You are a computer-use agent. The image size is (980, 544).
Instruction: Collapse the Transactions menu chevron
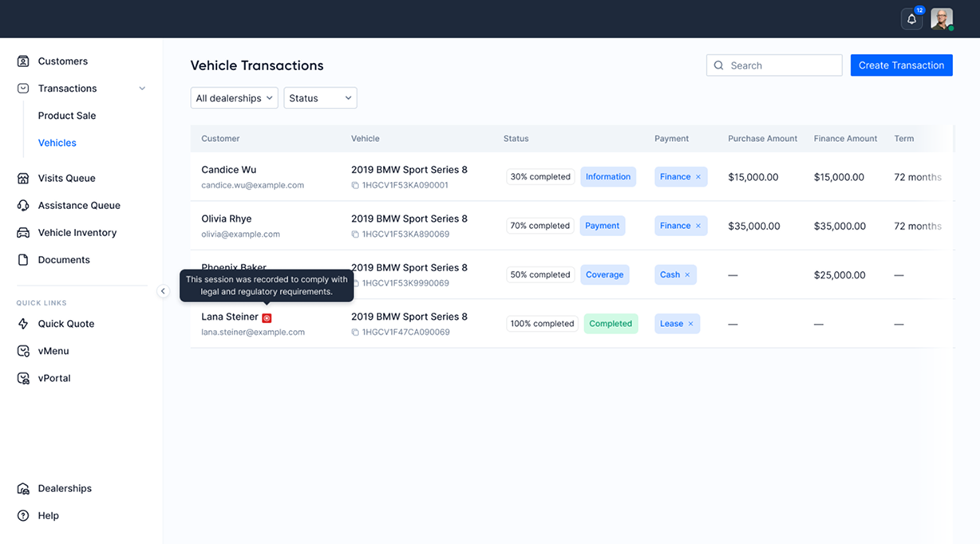click(x=142, y=89)
